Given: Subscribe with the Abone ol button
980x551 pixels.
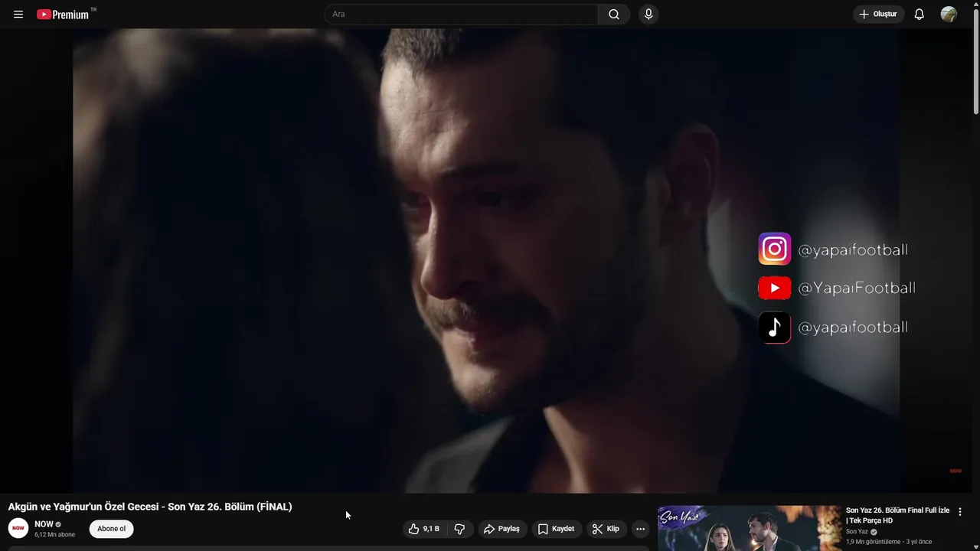Looking at the screenshot, I should coord(111,529).
